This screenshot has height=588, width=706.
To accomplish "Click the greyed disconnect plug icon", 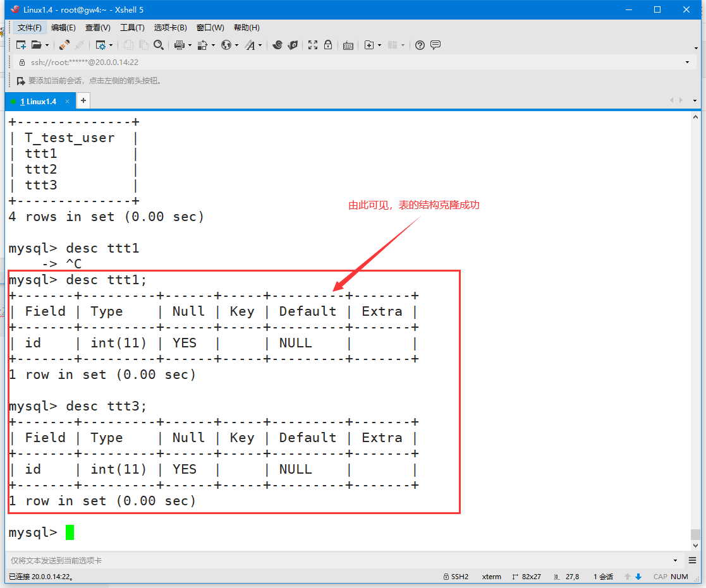I will pos(80,45).
